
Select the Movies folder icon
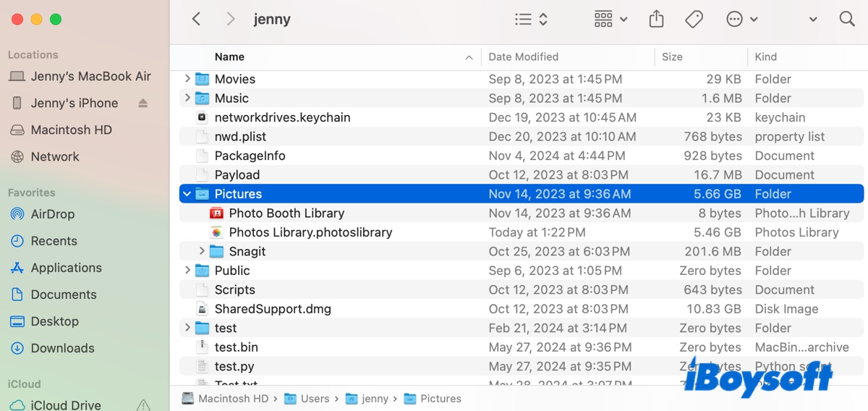[202, 79]
